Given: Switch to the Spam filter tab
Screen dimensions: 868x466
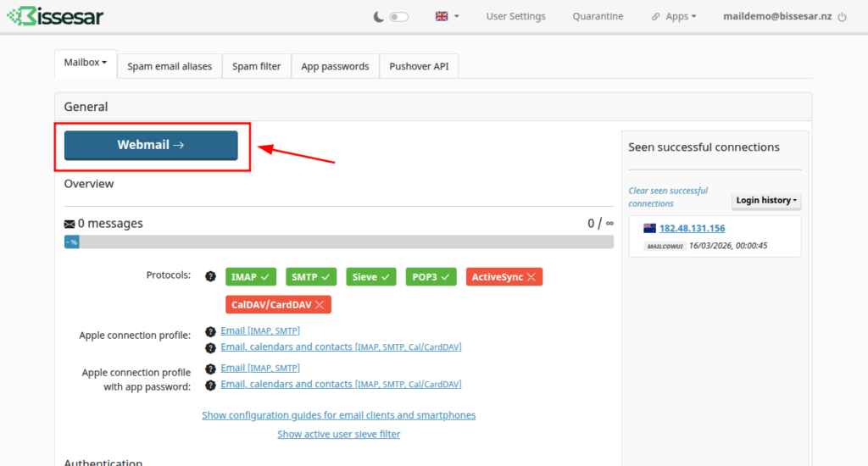Looking at the screenshot, I should point(256,66).
